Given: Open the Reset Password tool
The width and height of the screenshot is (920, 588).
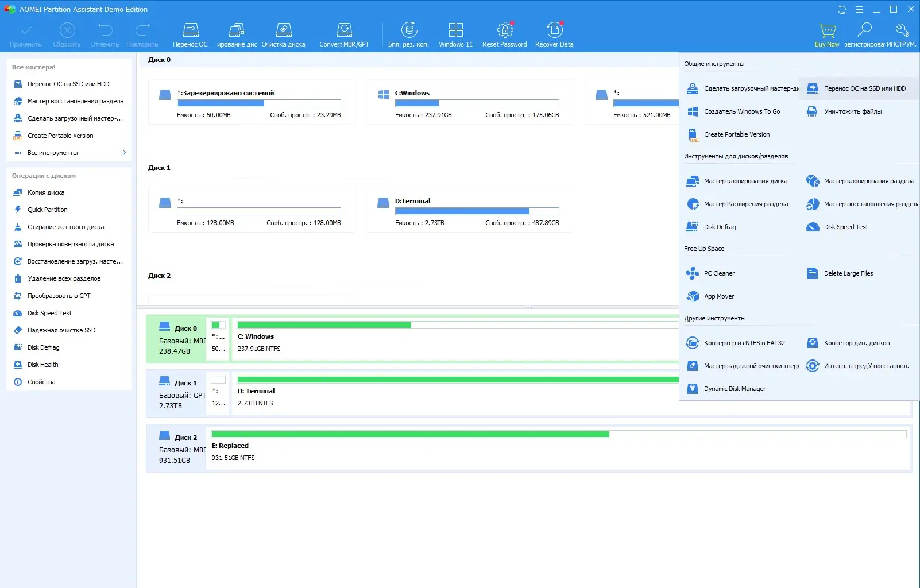Looking at the screenshot, I should click(505, 35).
